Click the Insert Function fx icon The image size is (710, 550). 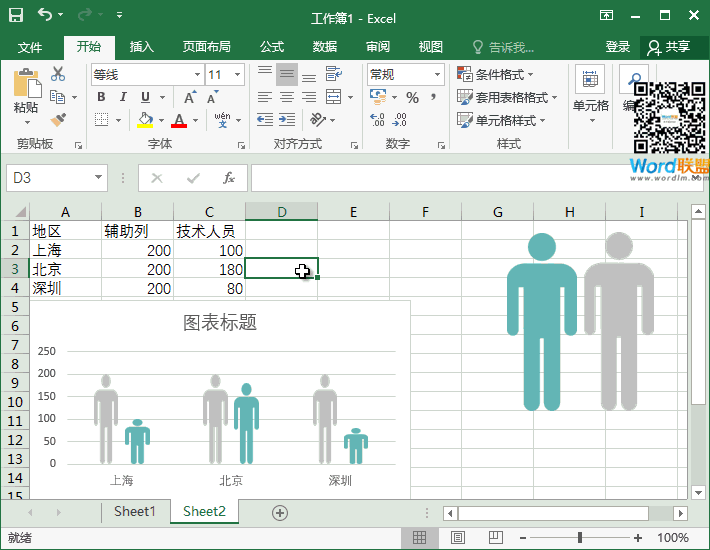pyautogui.click(x=228, y=178)
